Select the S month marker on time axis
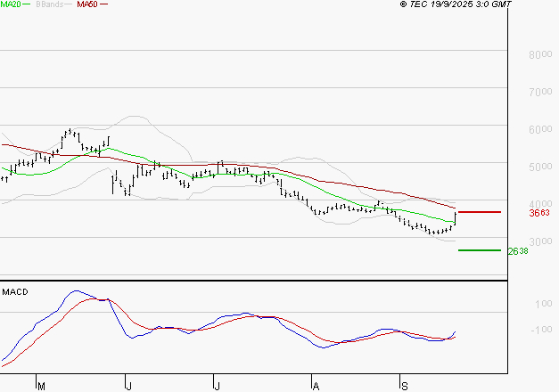This screenshot has width=559, height=392. tap(403, 386)
